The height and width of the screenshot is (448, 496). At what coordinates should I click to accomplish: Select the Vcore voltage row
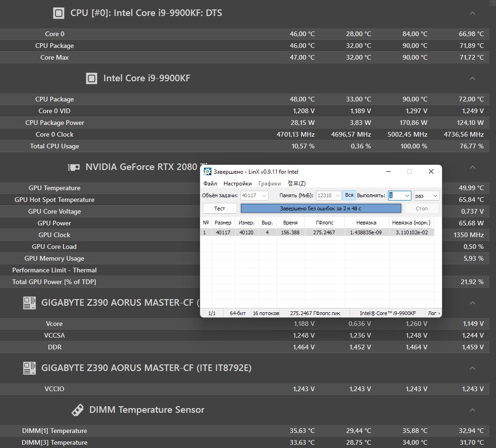tap(245, 324)
